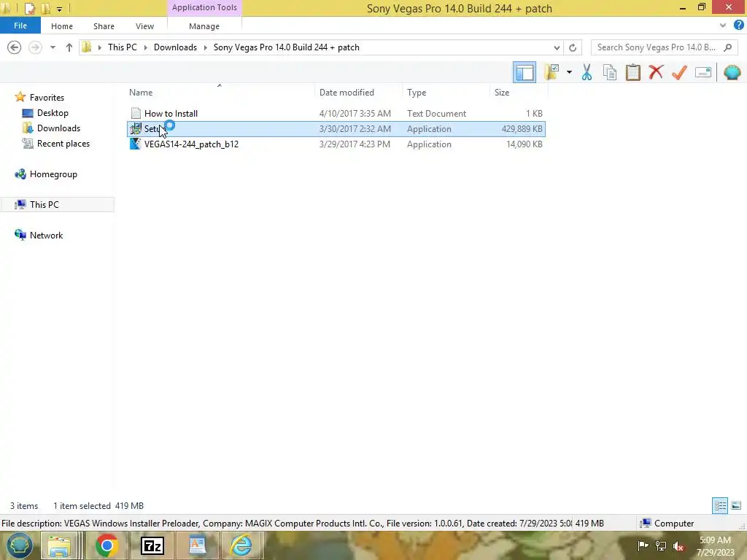Sort by the Date modified column header
This screenshot has width=747, height=560.
point(347,93)
